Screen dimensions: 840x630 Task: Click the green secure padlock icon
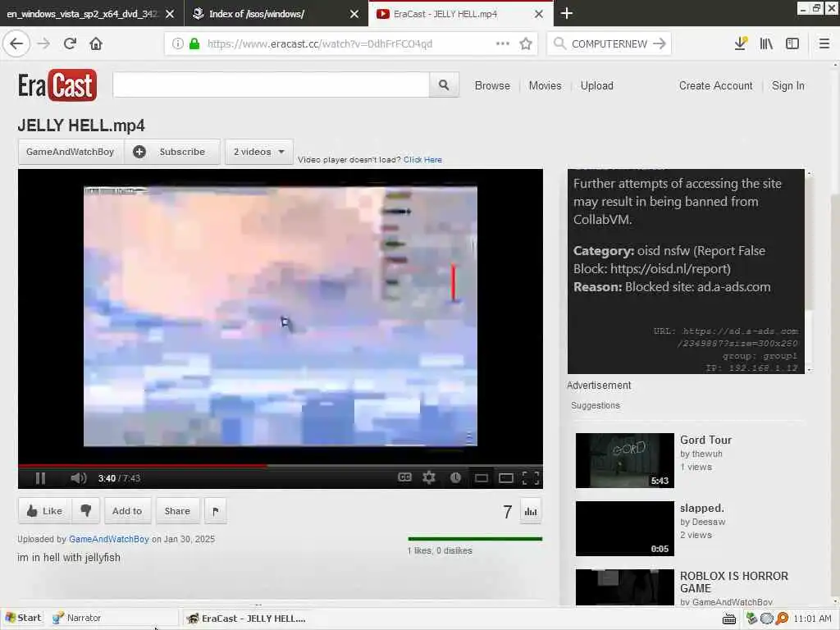coord(194,43)
